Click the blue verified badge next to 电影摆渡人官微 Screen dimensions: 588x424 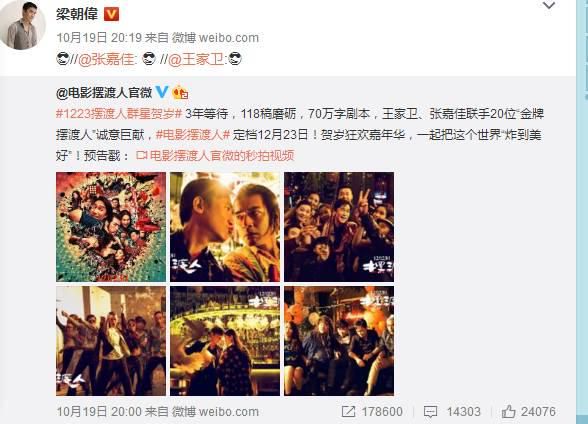162,91
